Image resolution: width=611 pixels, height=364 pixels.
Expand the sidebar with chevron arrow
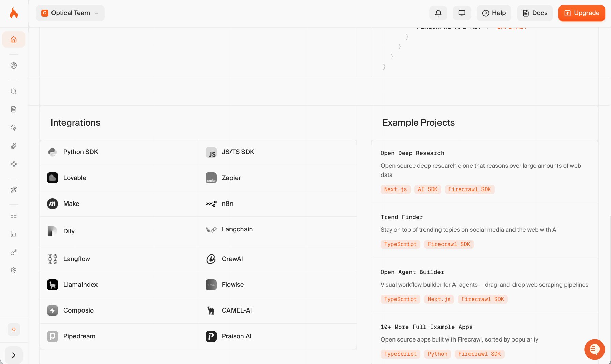[x=14, y=355]
